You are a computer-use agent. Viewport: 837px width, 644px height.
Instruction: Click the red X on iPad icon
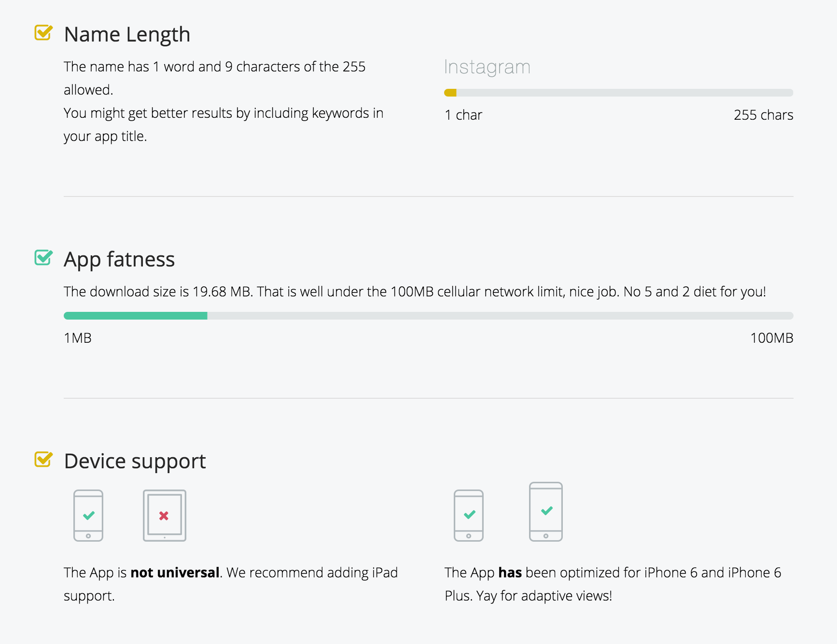pos(164,516)
